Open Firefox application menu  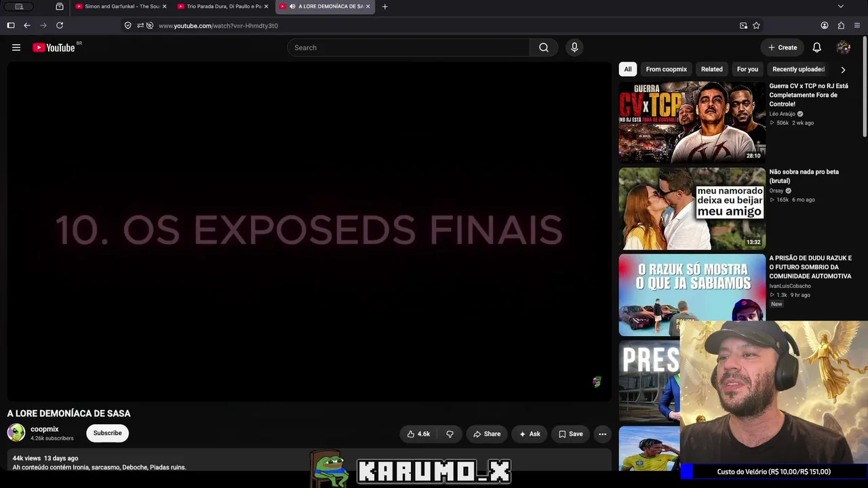click(857, 25)
